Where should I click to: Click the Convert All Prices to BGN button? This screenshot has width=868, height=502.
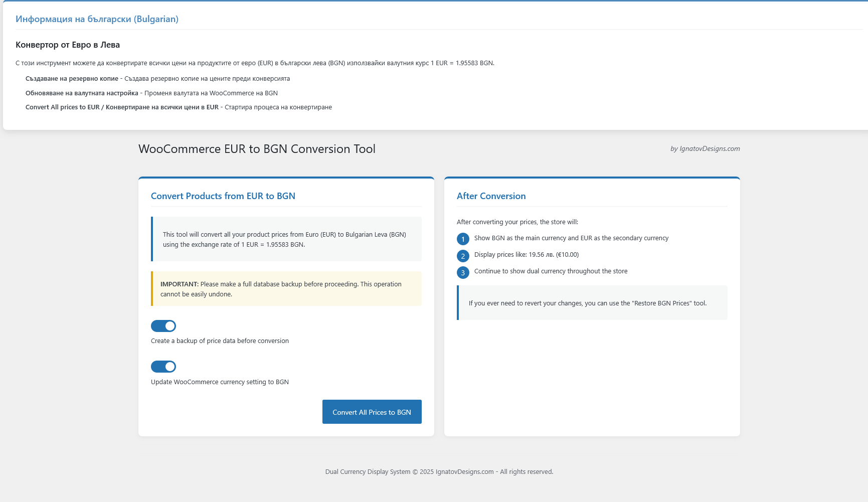(x=372, y=412)
